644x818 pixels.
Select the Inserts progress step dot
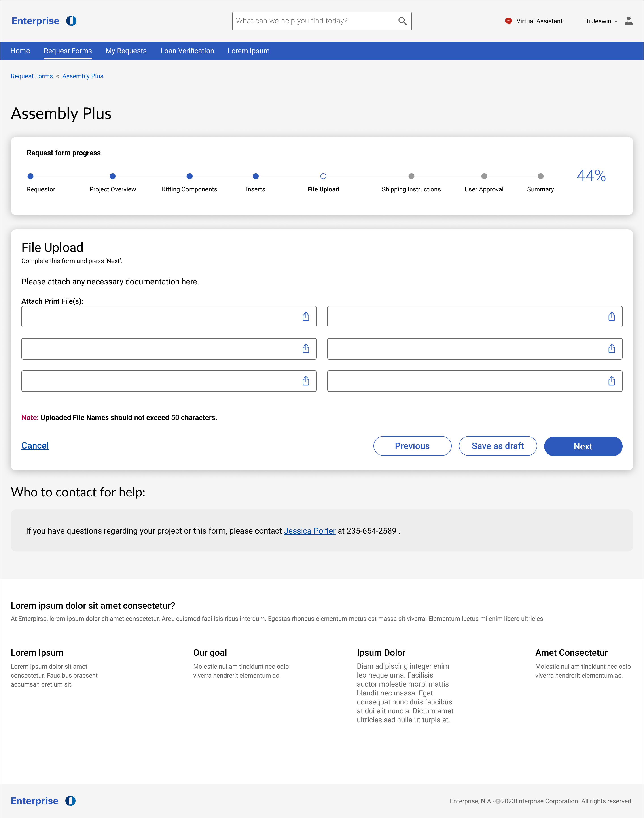pos(256,176)
